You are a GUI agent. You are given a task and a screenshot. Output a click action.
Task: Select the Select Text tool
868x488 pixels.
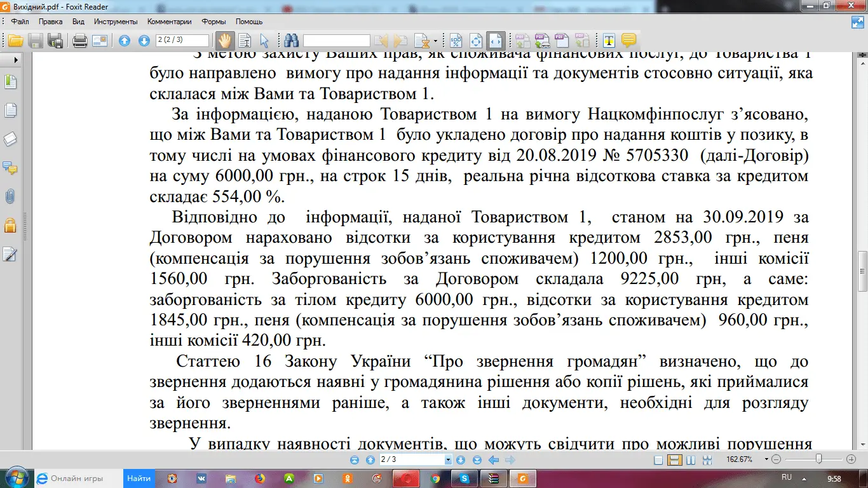245,41
